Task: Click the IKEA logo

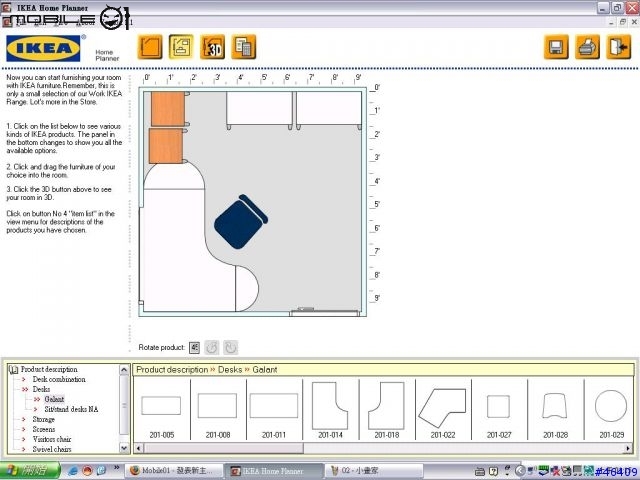Action: [43, 48]
